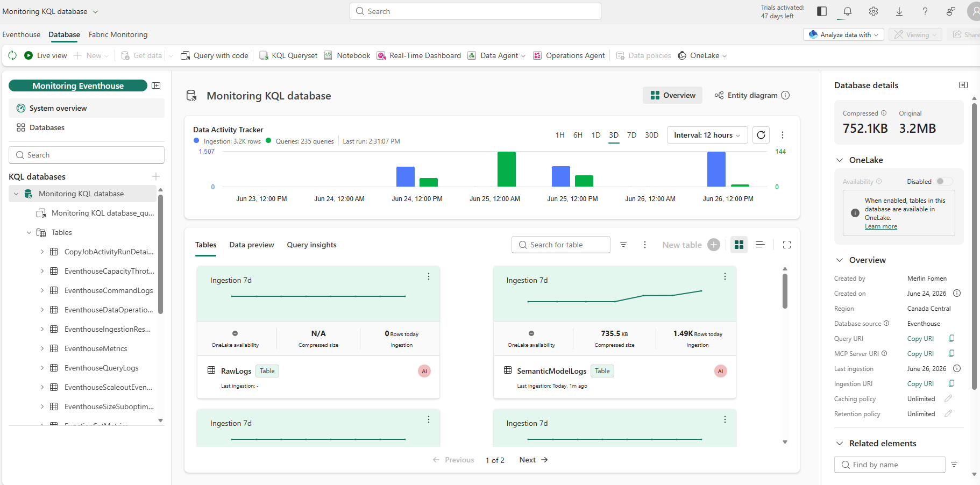The image size is (980, 485).
Task: Click the download icon in the header
Action: pos(899,11)
